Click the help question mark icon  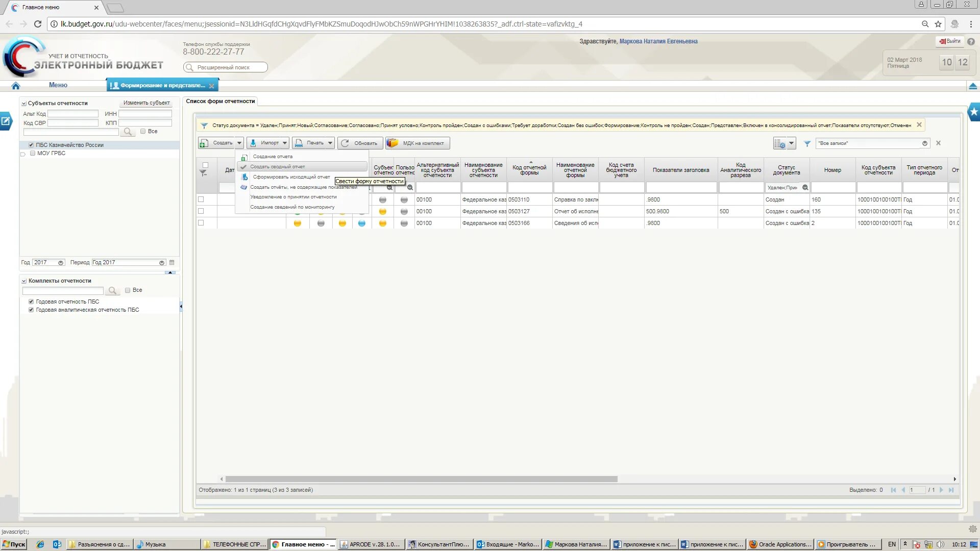point(971,42)
